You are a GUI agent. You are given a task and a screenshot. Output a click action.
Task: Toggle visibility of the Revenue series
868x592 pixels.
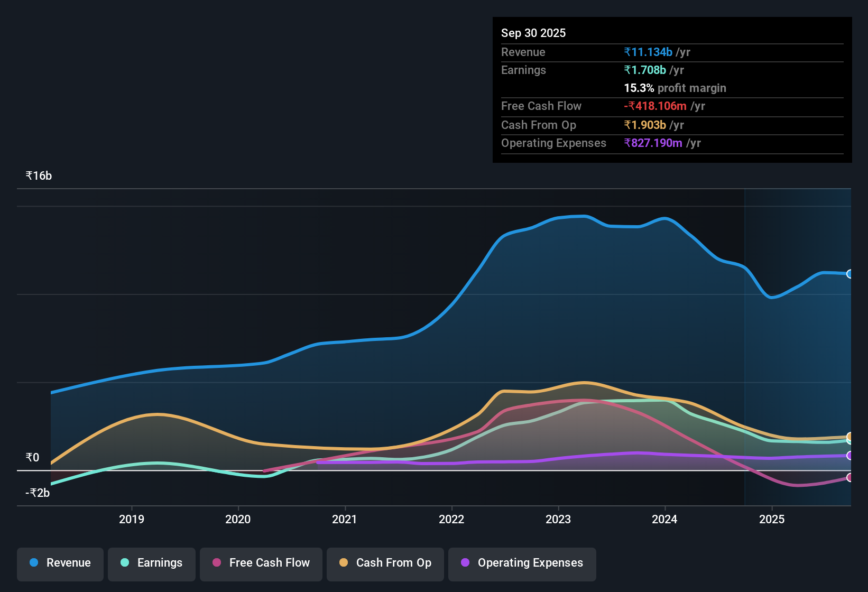(60, 563)
